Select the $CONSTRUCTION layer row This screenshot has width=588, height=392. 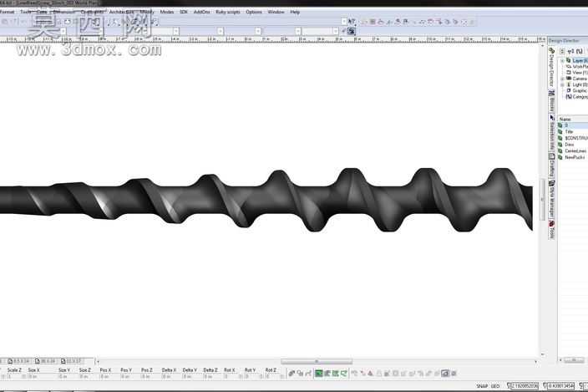coord(573,138)
